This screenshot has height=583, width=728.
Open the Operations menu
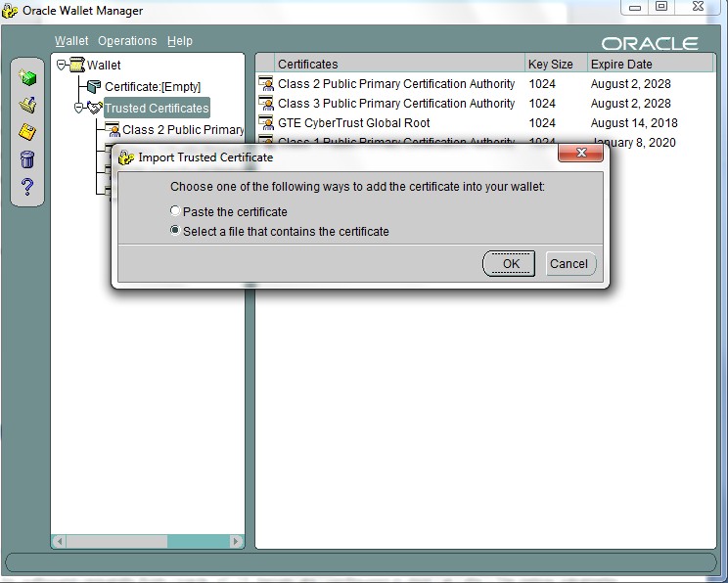(127, 41)
